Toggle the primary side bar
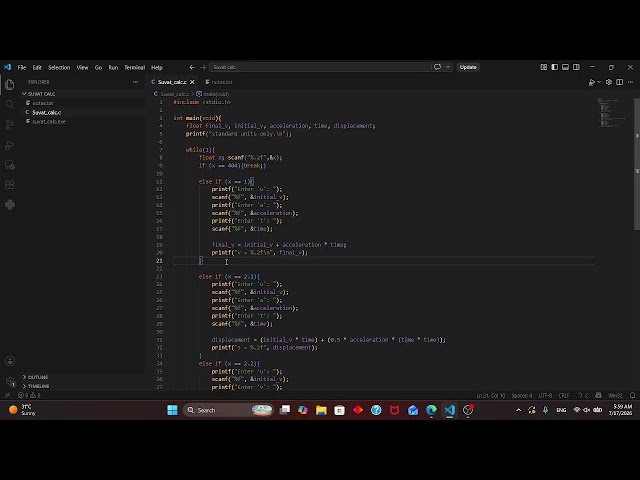Screen dimensions: 640x480 pos(554,67)
